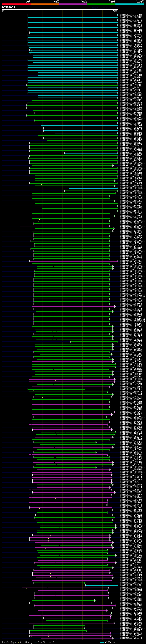Click the query name DC597859
Viewport: 146px width, 644px height.
(x=8, y=8)
